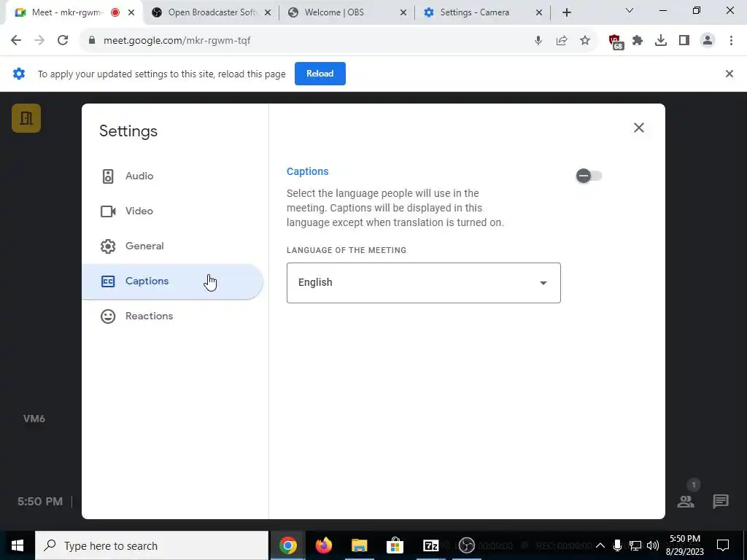
Task: Click the microphone icon in system tray
Action: (x=617, y=545)
